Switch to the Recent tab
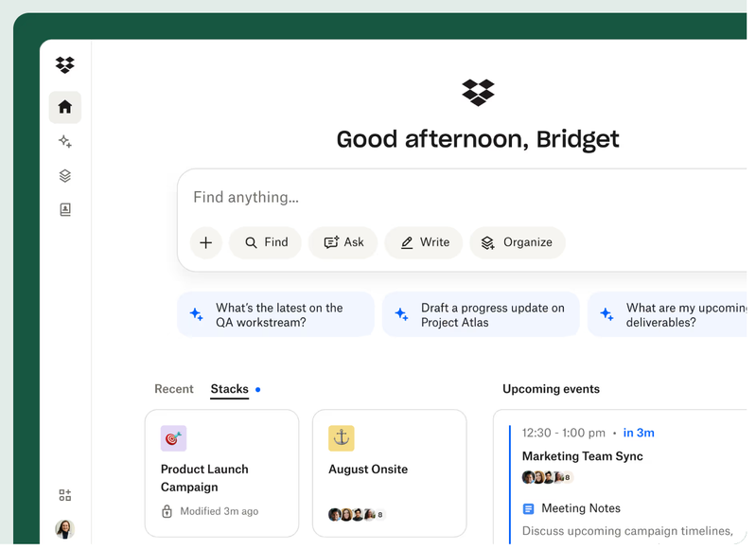Viewport: 756px width, 550px height. point(174,389)
